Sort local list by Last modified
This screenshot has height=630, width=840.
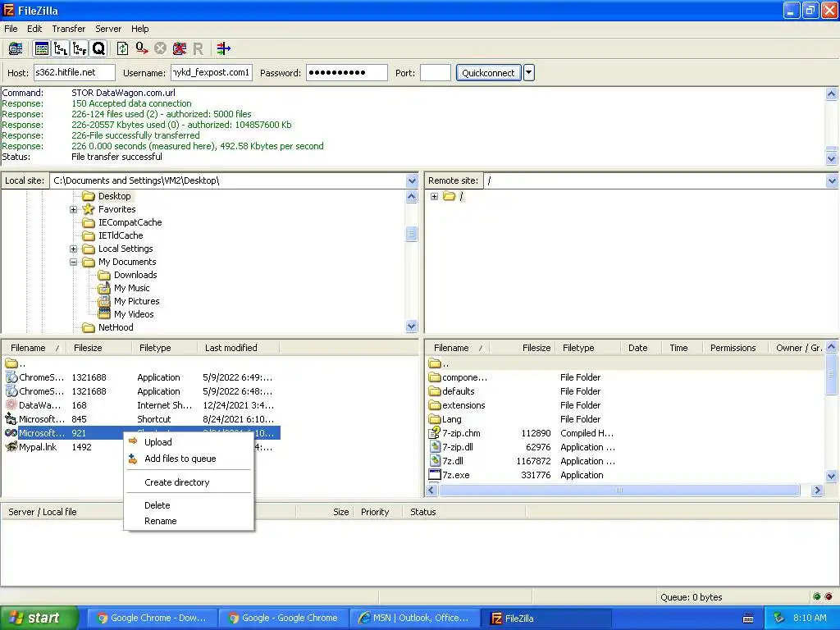(238, 348)
